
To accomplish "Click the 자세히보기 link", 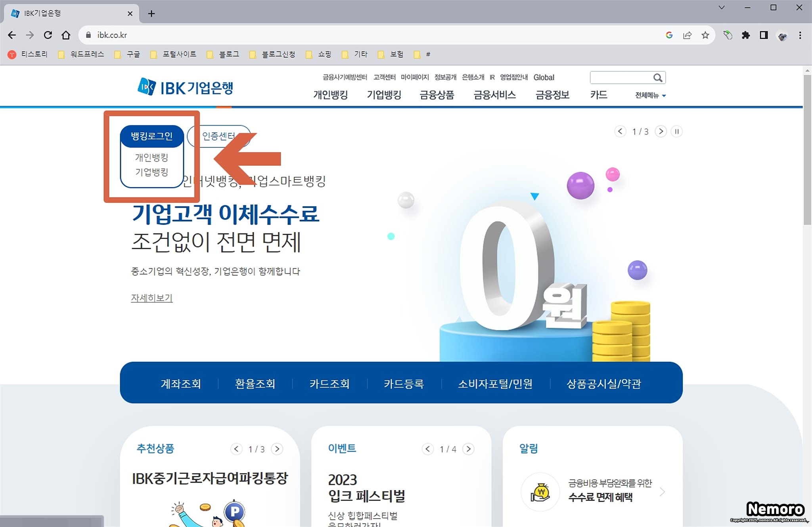I will [x=151, y=298].
